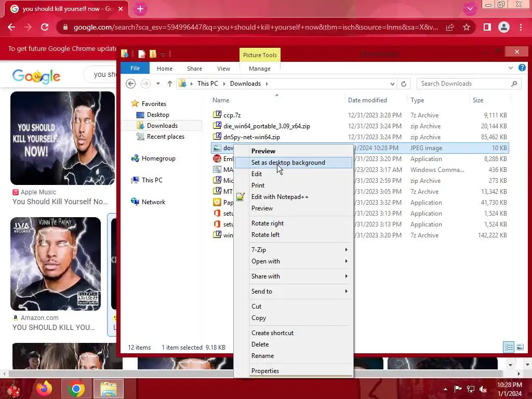This screenshot has width=532, height=399.
Task: Open Action Center flag tray icon
Action: [x=458, y=389]
